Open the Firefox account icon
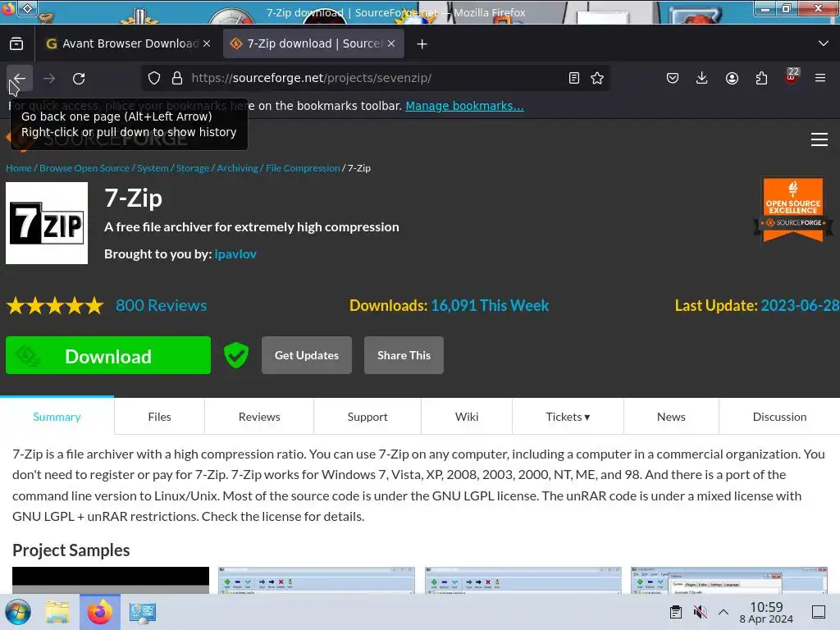The width and height of the screenshot is (840, 630). tap(732, 78)
